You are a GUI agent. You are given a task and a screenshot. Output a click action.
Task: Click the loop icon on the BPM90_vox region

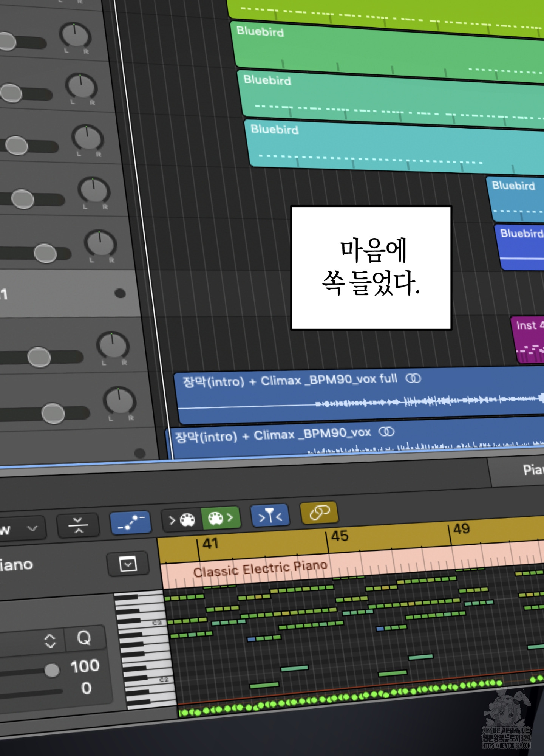click(x=386, y=432)
